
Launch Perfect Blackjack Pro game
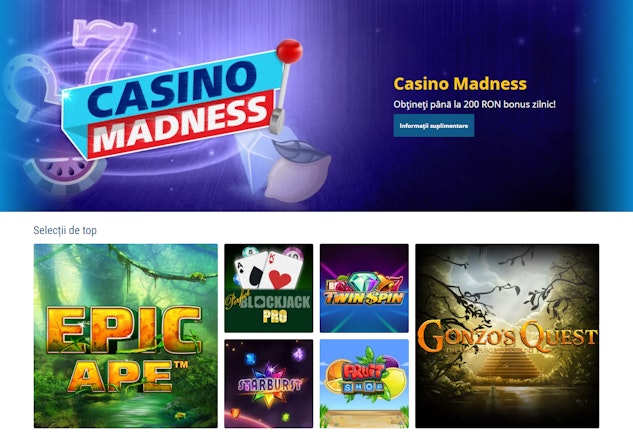pos(268,288)
